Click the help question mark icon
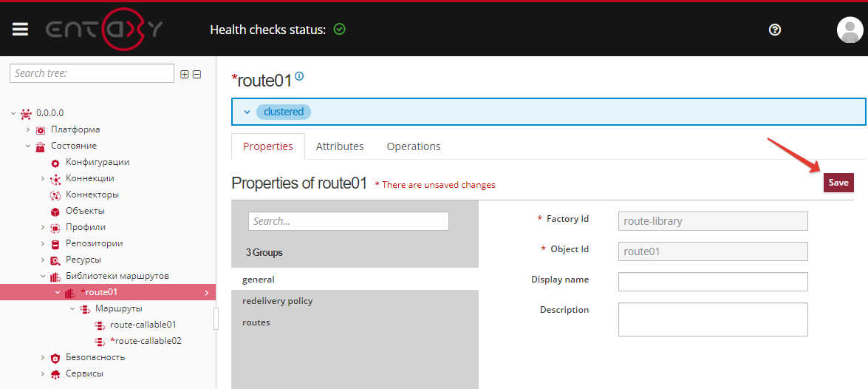The height and width of the screenshot is (389, 868). [775, 30]
